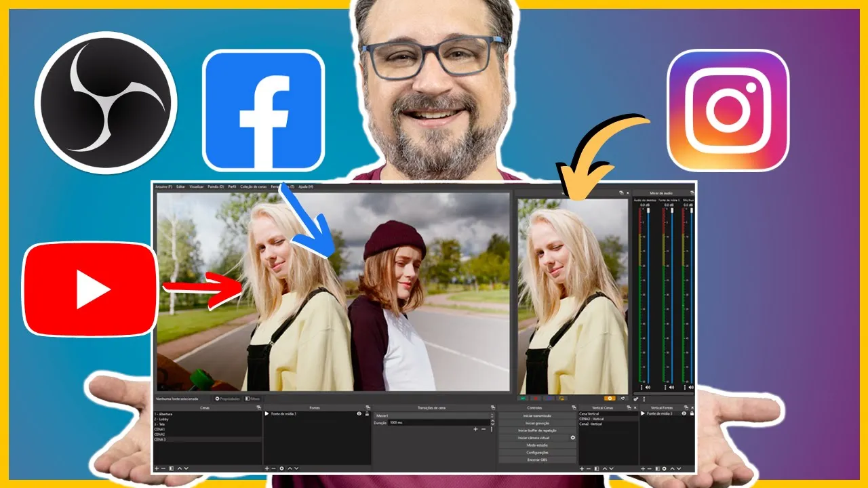Open source properties gear in the Fontes toolbar
Image resolution: width=868 pixels, height=488 pixels.
(282, 468)
